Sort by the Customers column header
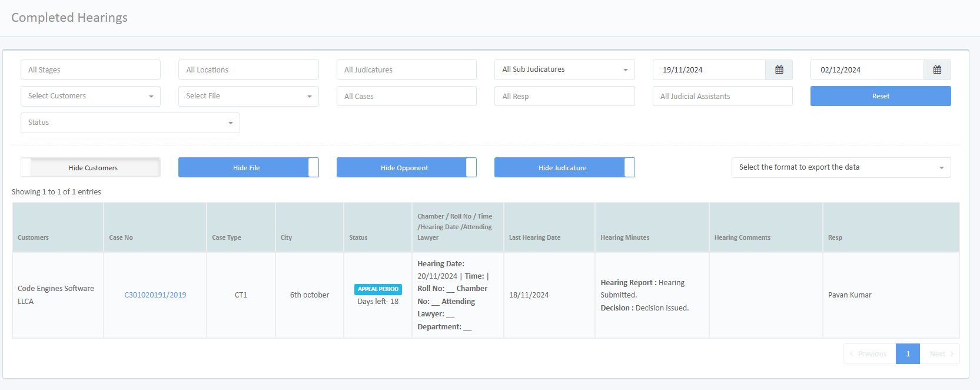The height and width of the screenshot is (390, 980). (x=58, y=227)
